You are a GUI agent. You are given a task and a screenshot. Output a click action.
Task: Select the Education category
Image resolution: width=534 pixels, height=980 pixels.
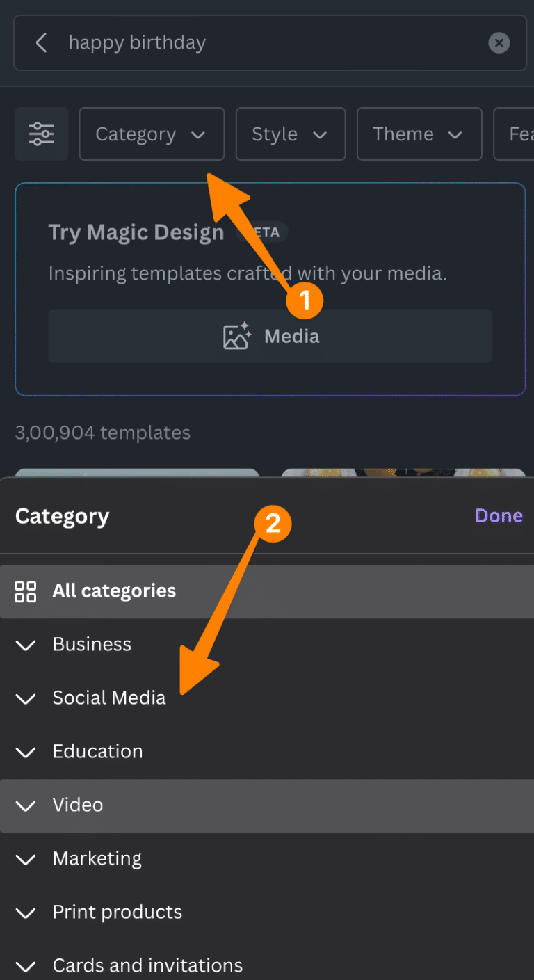pyautogui.click(x=97, y=752)
